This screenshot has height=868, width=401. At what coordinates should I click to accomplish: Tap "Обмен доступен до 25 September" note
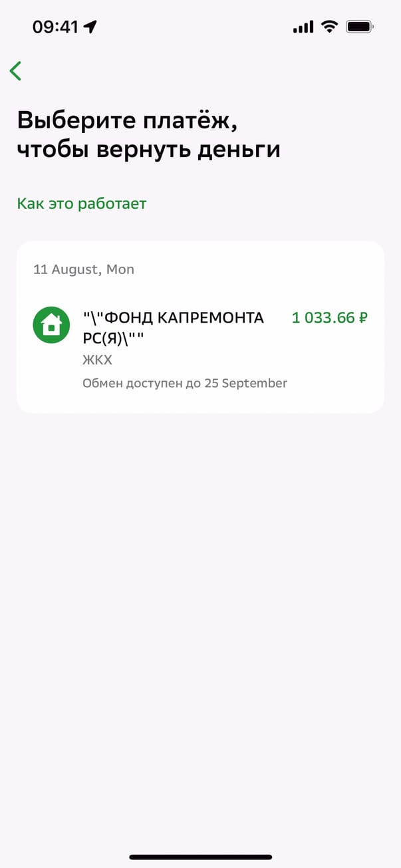[185, 383]
